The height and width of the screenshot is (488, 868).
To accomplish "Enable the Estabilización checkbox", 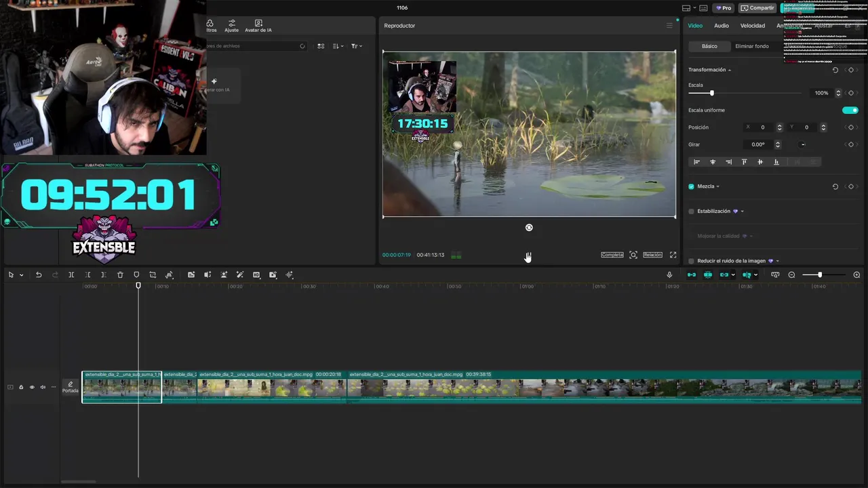I will [x=691, y=211].
